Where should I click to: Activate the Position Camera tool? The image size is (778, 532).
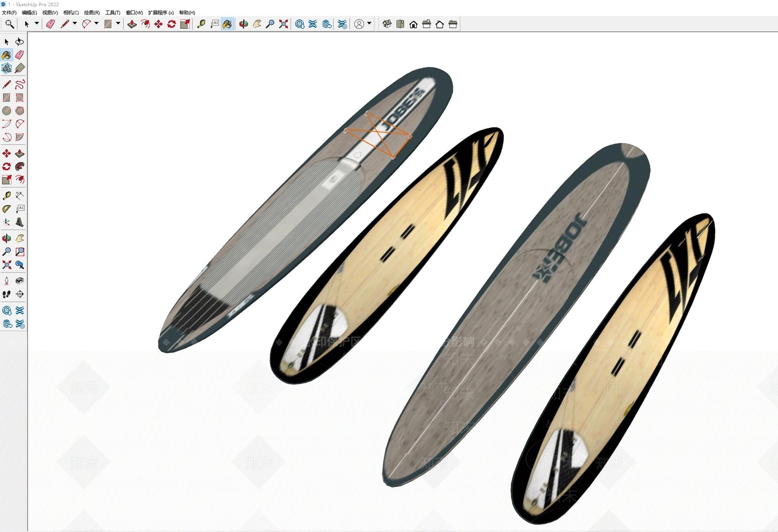(x=6, y=281)
